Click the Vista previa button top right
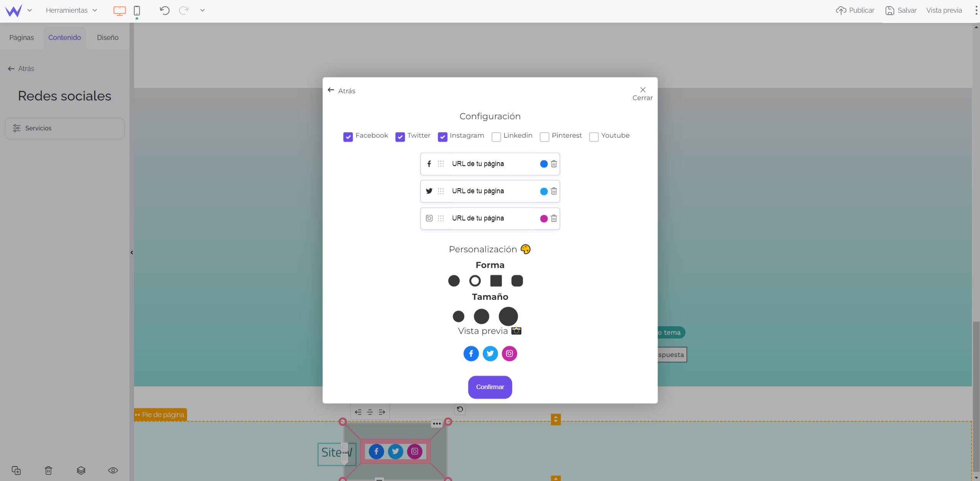The height and width of the screenshot is (481, 980). click(944, 10)
